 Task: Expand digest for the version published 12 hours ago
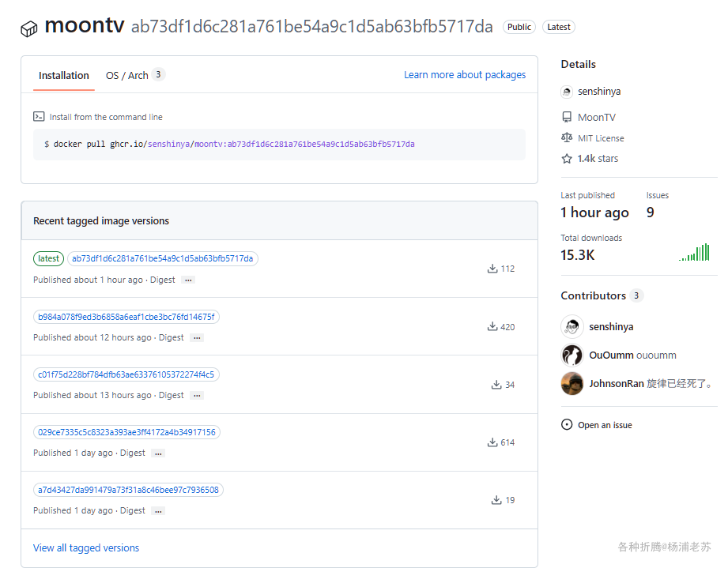tap(197, 337)
